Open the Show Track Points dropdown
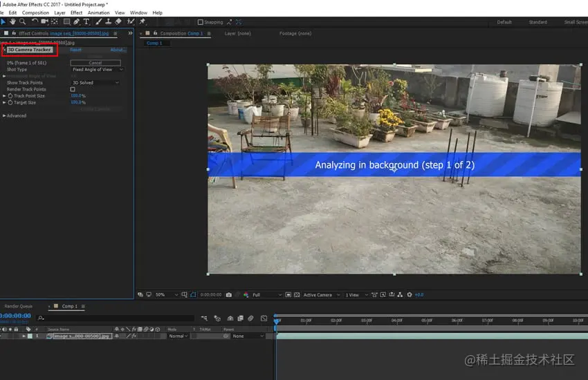 coord(95,83)
